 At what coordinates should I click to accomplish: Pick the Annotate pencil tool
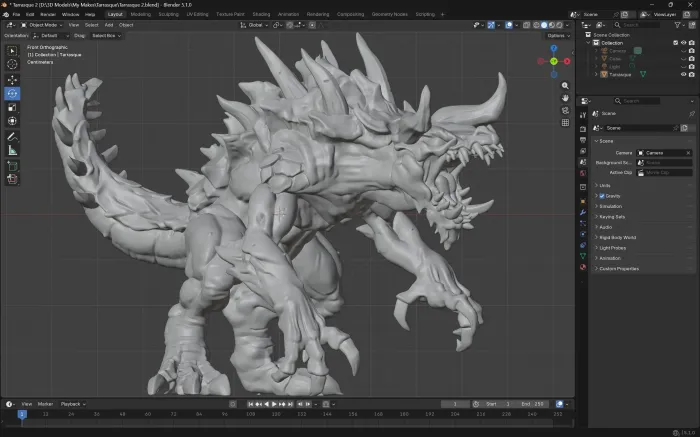(x=12, y=137)
